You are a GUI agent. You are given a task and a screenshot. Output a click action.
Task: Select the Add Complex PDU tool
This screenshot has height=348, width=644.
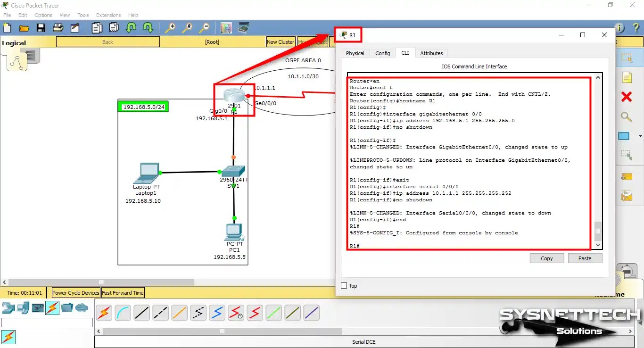[x=627, y=195]
